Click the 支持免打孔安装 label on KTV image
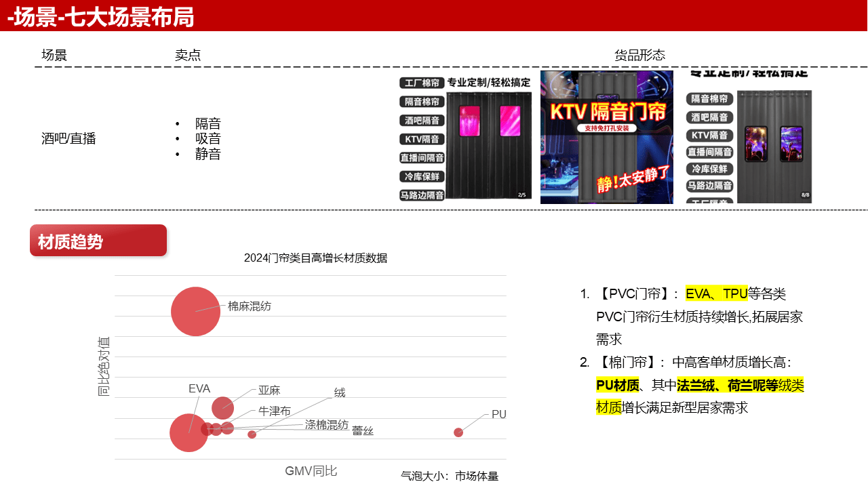This screenshot has width=868, height=488. click(x=607, y=128)
